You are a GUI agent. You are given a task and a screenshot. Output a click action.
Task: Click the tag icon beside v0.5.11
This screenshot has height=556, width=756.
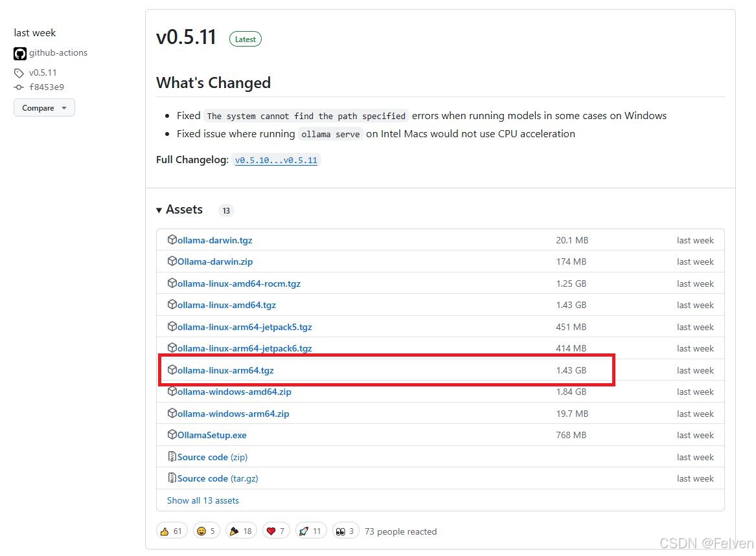tap(19, 73)
